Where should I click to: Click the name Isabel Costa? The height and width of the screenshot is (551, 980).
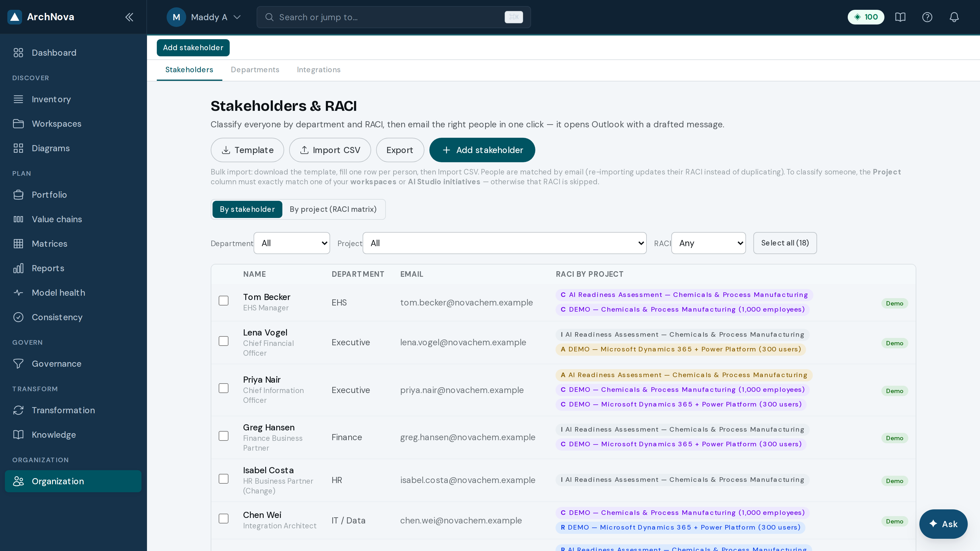coord(268,470)
